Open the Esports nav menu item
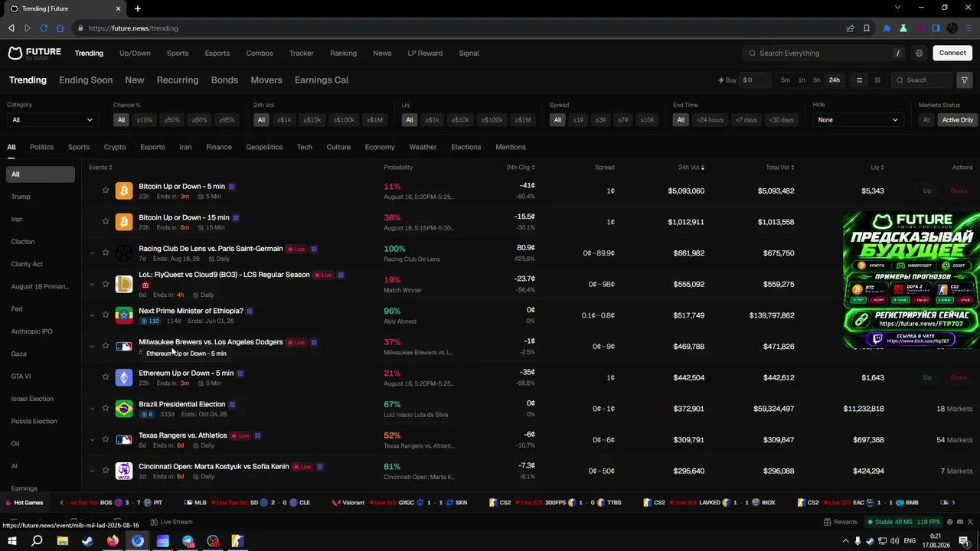The image size is (980, 551). (x=217, y=54)
